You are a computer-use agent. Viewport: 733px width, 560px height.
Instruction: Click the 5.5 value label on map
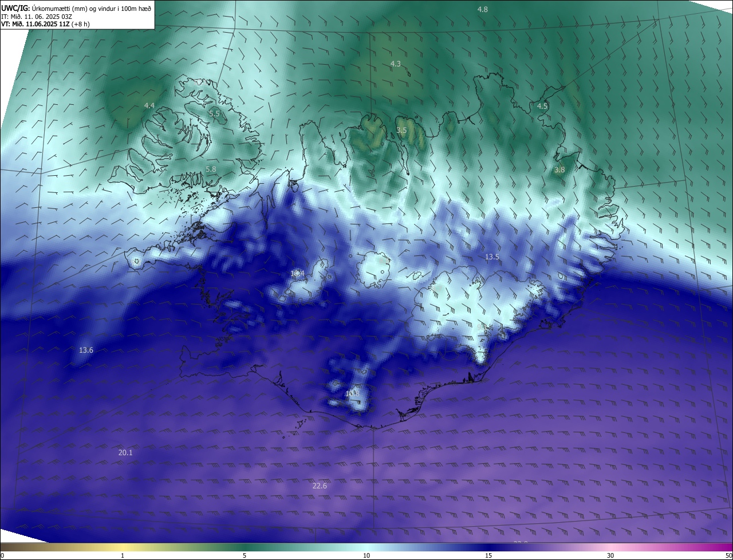pyautogui.click(x=214, y=113)
